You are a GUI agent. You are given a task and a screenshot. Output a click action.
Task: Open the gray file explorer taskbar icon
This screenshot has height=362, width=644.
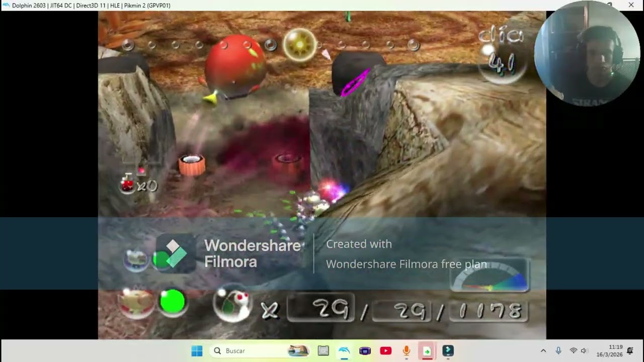pyautogui.click(x=323, y=350)
